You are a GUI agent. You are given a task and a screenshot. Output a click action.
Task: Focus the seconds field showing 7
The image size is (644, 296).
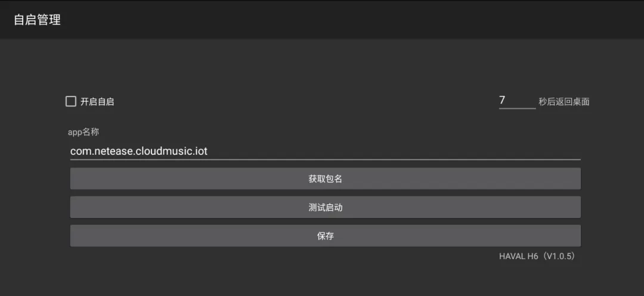pyautogui.click(x=517, y=101)
